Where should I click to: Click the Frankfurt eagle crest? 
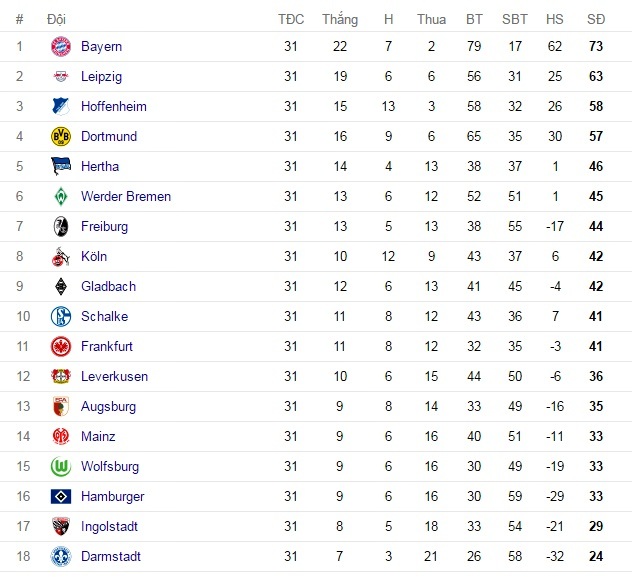pyautogui.click(x=61, y=346)
